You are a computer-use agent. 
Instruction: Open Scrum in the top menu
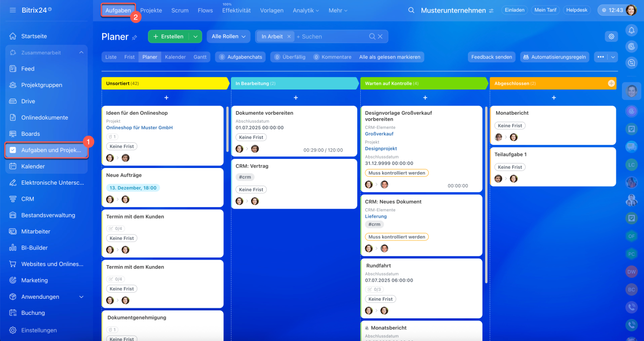(x=180, y=10)
